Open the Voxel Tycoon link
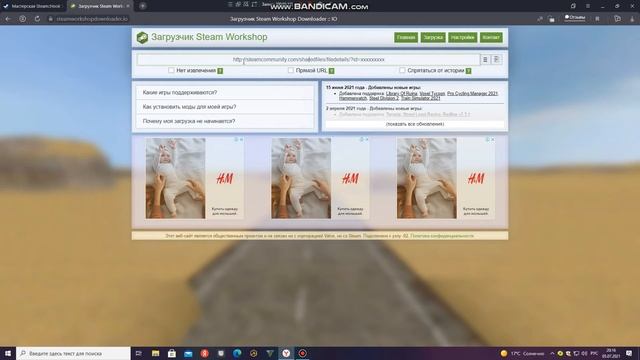Screen dimensions: 640x360 [x=432, y=93]
